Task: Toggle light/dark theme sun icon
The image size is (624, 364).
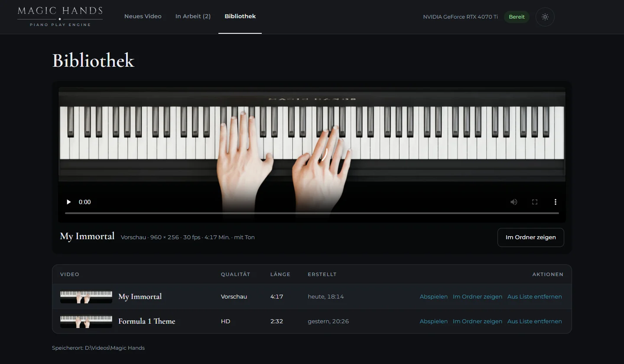Action: pos(545,17)
